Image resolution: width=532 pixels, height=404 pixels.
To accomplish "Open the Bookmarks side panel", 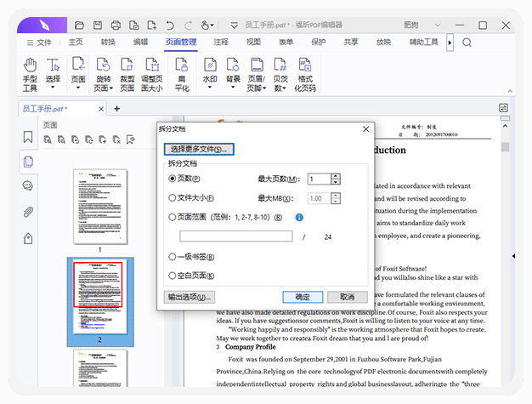I will click(28, 137).
